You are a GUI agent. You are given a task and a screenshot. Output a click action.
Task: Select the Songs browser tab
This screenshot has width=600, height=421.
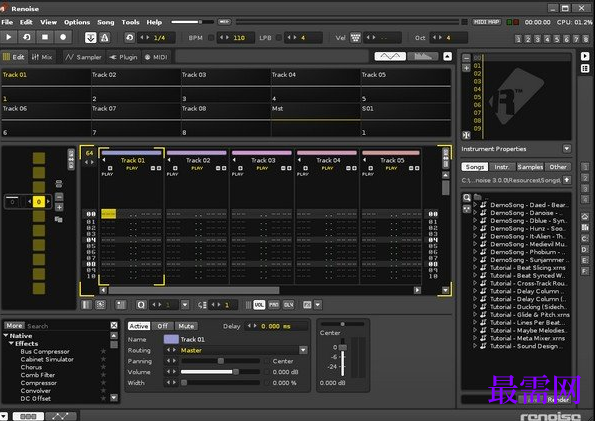pos(474,167)
